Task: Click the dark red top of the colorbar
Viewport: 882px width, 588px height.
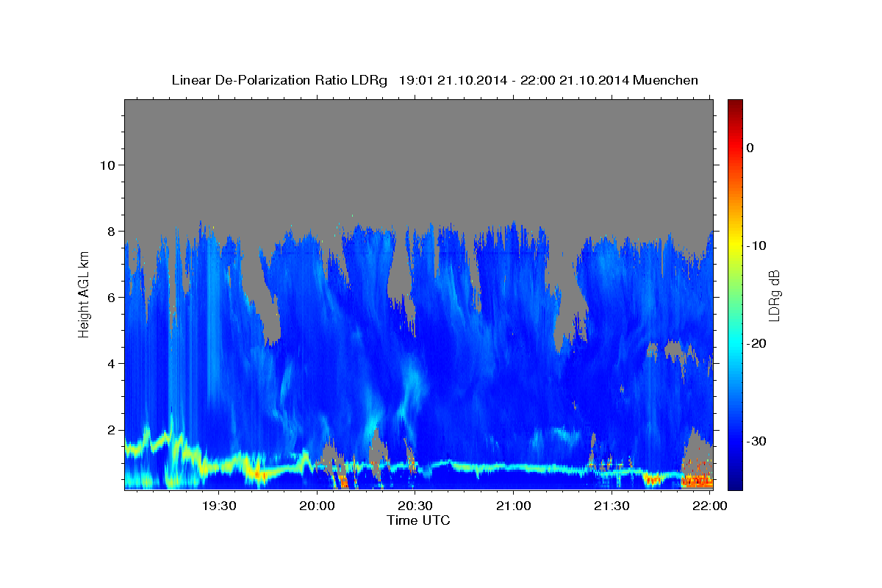Action: click(x=735, y=105)
